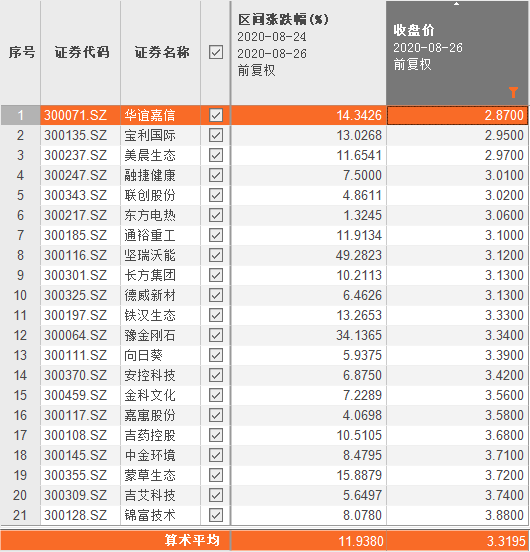
Task: Select stock code 300135.SZ
Action: click(76, 136)
